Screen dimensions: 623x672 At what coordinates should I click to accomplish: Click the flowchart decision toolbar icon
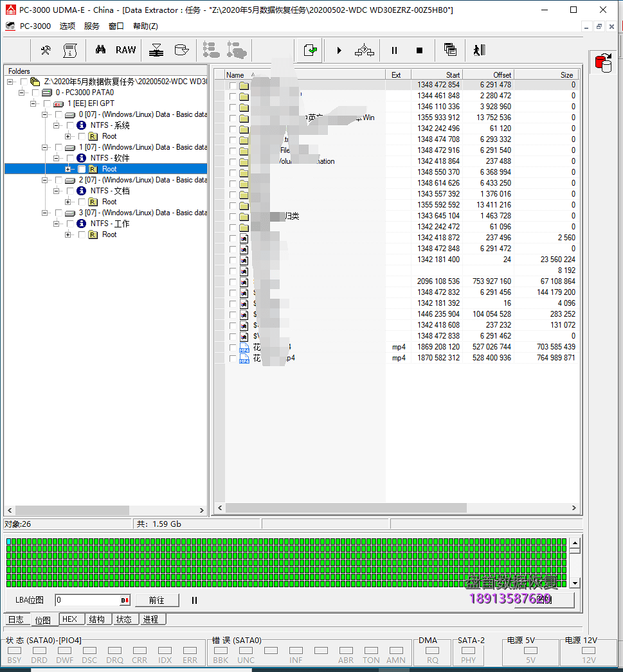pyautogui.click(x=365, y=50)
